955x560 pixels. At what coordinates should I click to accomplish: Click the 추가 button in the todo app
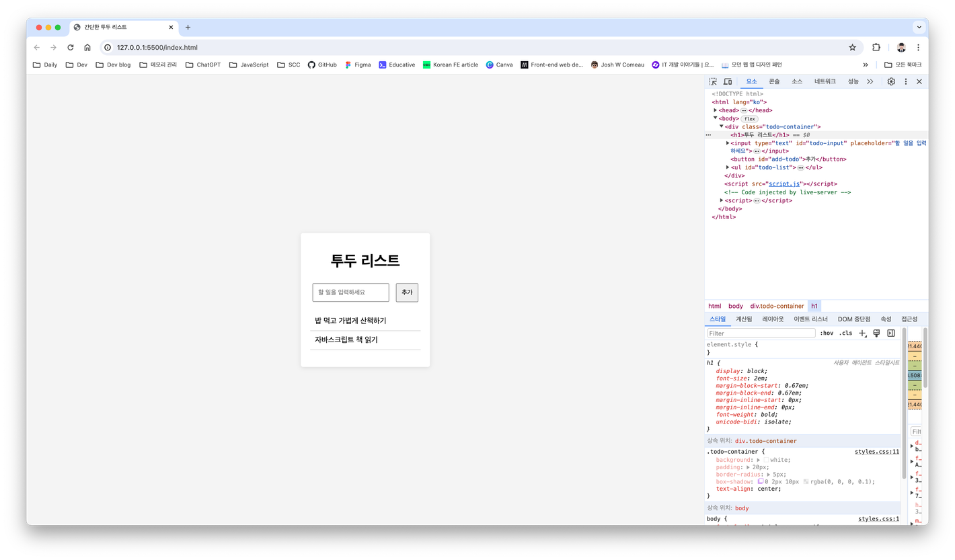[407, 292]
